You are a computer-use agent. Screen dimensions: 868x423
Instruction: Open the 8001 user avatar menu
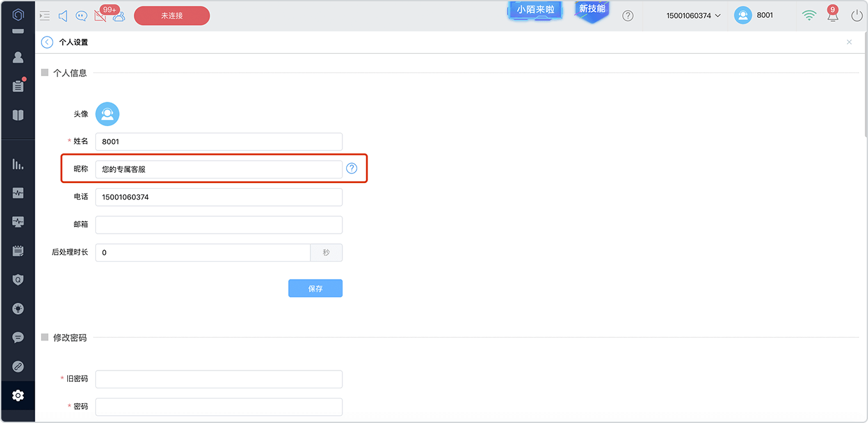pyautogui.click(x=754, y=15)
